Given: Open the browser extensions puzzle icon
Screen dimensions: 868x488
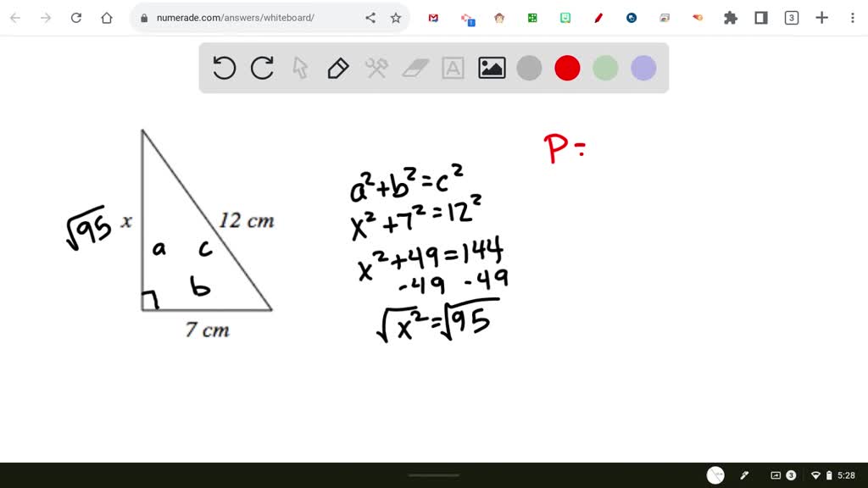Looking at the screenshot, I should coord(731,17).
